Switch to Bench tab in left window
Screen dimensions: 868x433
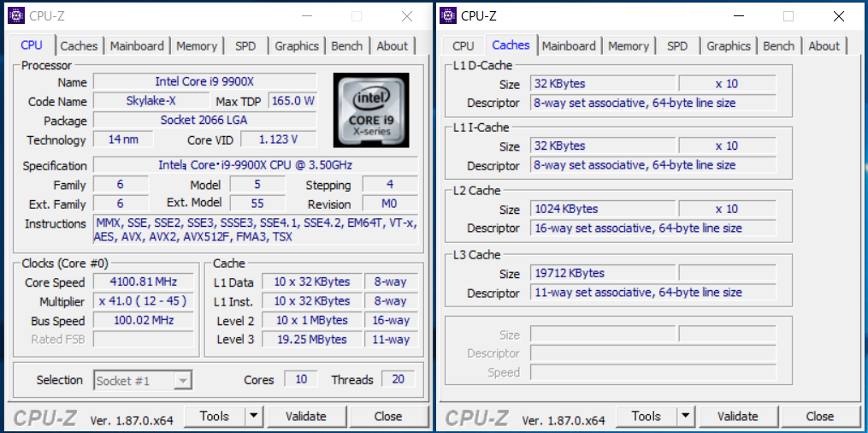point(347,46)
